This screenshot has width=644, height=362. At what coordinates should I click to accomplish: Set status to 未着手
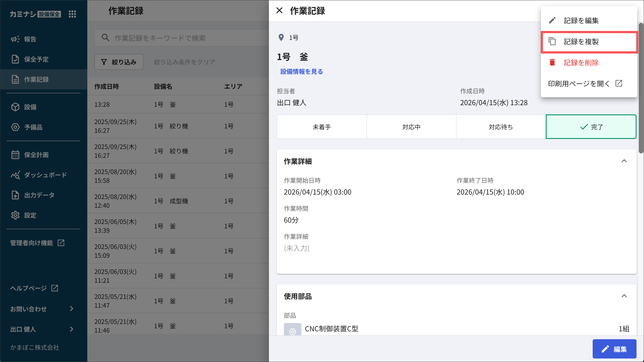tap(322, 127)
